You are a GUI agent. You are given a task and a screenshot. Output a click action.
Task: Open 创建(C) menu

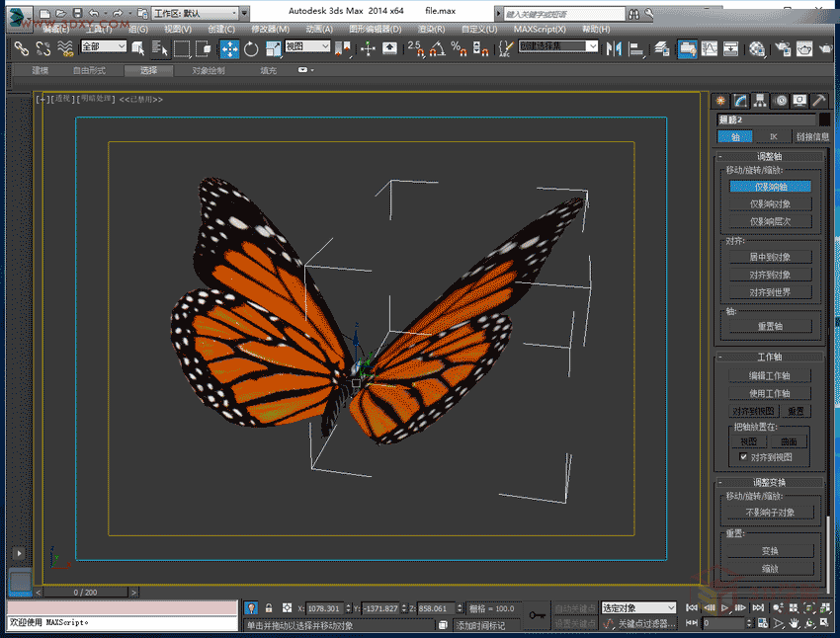pos(221,29)
